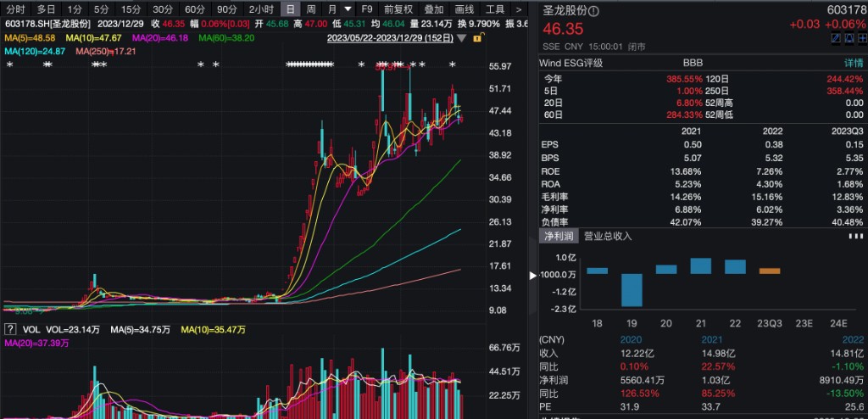Add stock to watchlist with plus icon

point(862,38)
